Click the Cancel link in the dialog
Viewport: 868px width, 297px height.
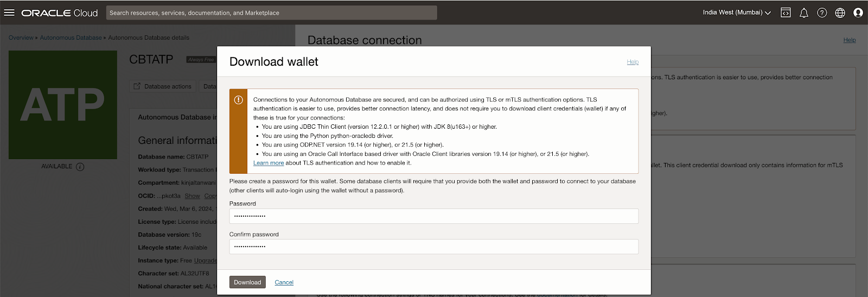[x=284, y=282]
